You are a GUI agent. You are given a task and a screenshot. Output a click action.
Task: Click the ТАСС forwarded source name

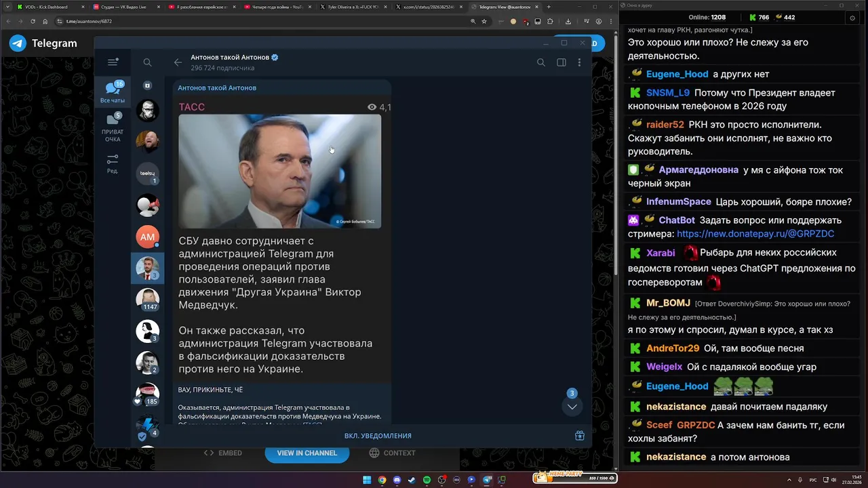192,107
